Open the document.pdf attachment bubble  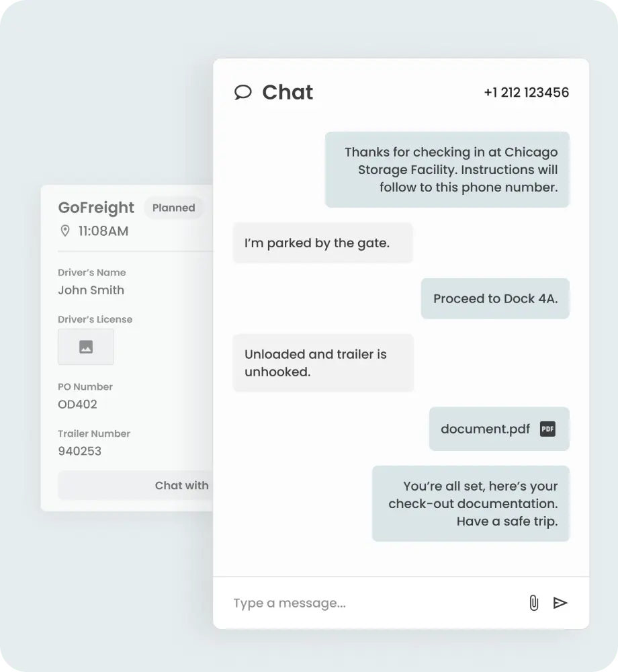[499, 429]
